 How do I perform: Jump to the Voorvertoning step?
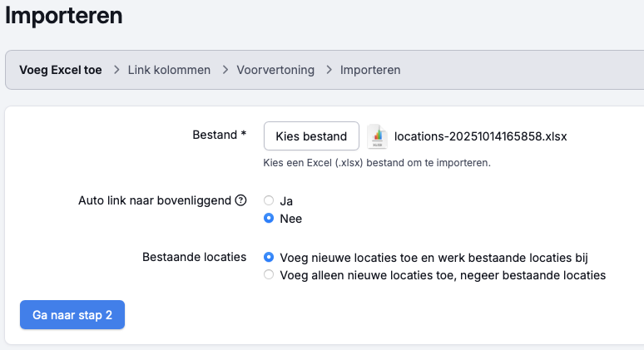click(x=275, y=70)
